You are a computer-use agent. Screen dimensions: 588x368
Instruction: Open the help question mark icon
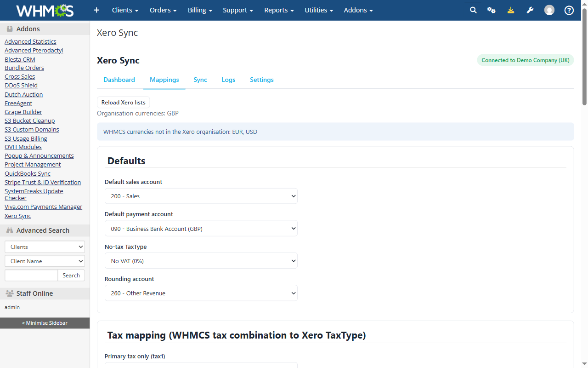pyautogui.click(x=569, y=10)
